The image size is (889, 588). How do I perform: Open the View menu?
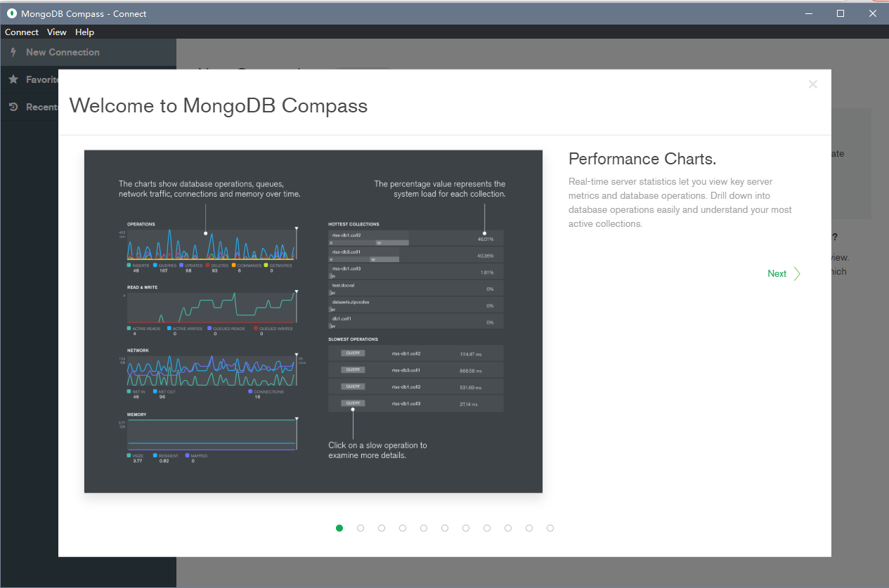click(57, 32)
